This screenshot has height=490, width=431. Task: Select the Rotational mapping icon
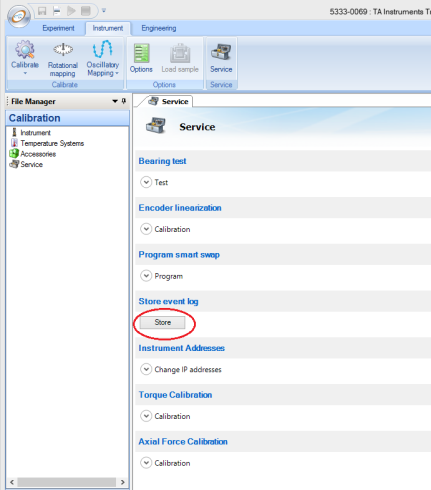click(63, 59)
